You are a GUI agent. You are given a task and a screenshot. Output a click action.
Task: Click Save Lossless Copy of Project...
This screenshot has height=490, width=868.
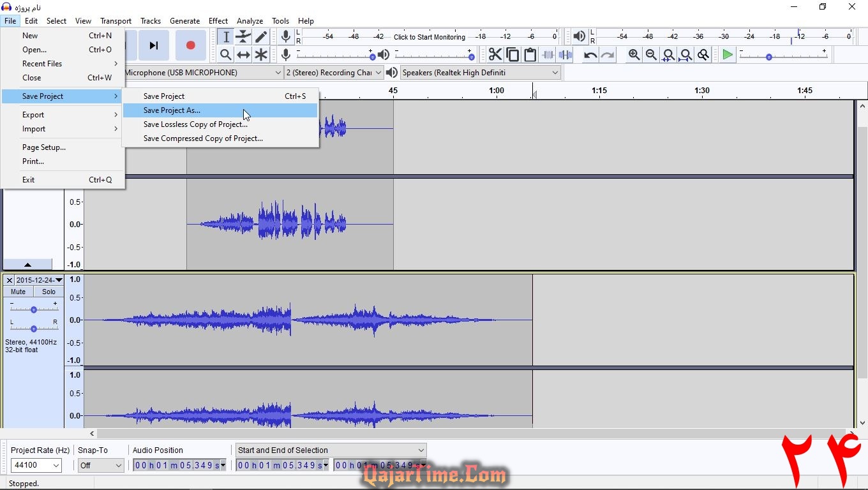[x=195, y=124]
